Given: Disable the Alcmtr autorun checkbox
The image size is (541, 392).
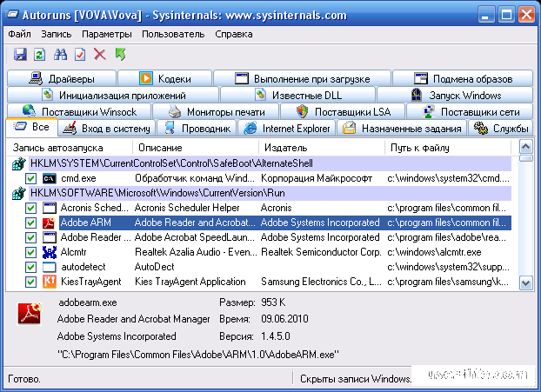Looking at the screenshot, I should pyautogui.click(x=30, y=252).
